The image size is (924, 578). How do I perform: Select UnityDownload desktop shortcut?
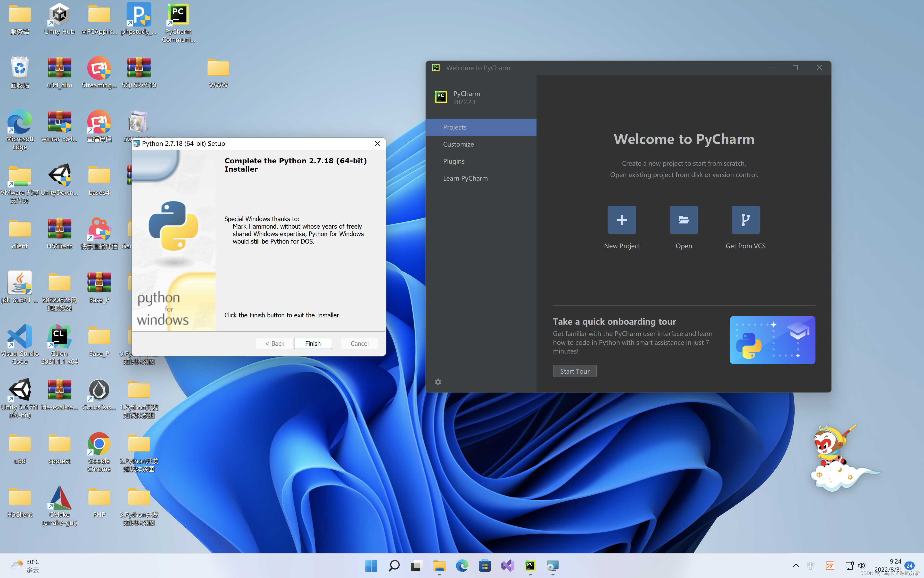click(x=59, y=180)
